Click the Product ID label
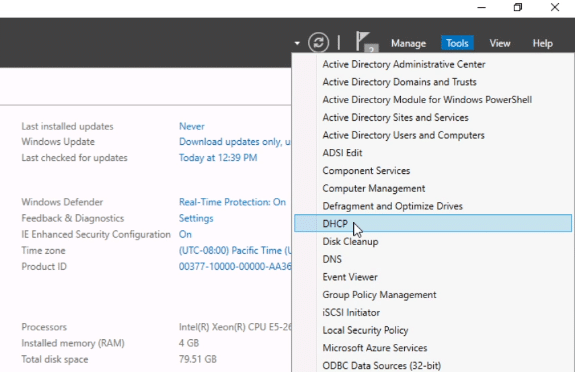Image resolution: width=575 pixels, height=372 pixels. pos(44,266)
